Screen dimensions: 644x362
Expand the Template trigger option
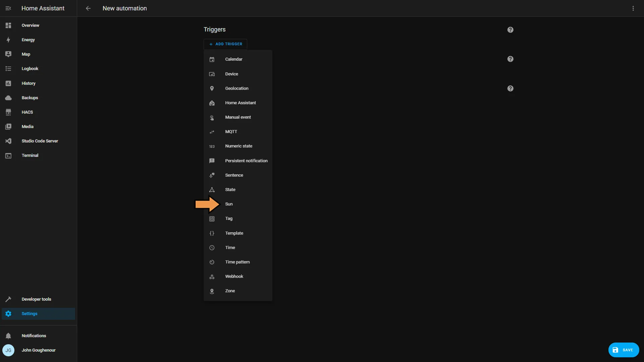point(234,233)
